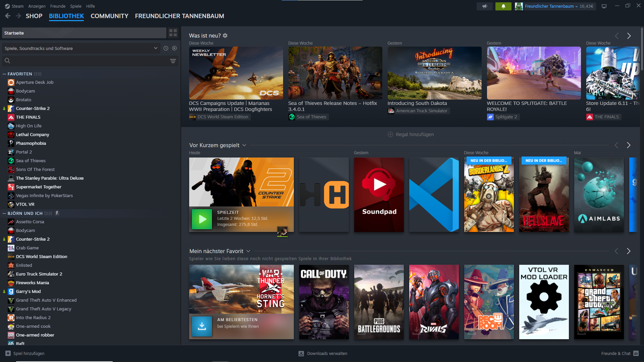
Task: Open the green notifications bell
Action: [x=503, y=6]
